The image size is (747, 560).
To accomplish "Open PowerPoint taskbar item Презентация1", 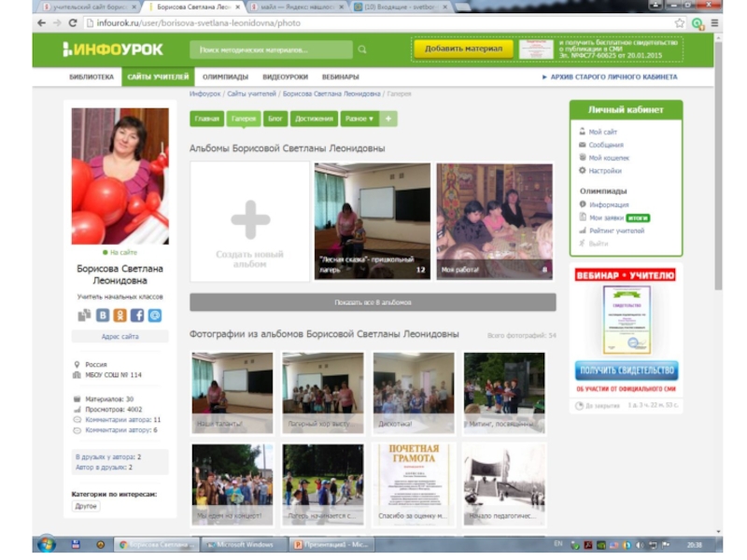I will (332, 544).
